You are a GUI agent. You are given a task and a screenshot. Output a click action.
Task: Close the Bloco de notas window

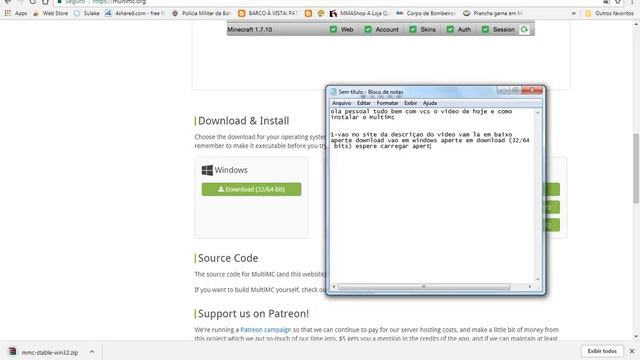click(532, 90)
